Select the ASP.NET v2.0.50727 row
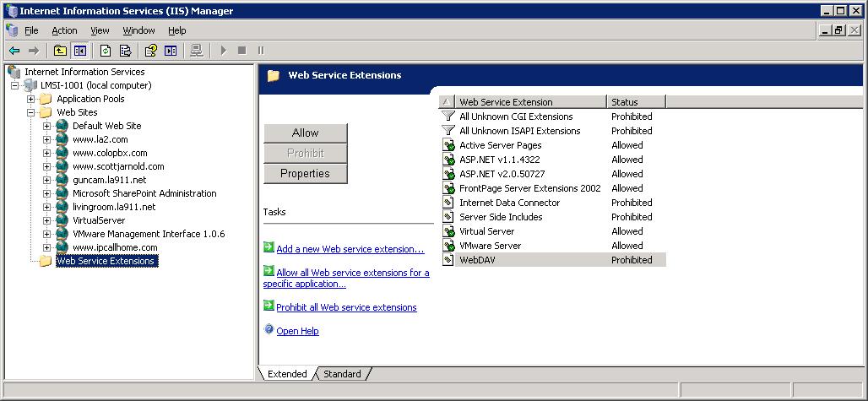Image resolution: width=868 pixels, height=401 pixels. pyautogui.click(x=554, y=174)
